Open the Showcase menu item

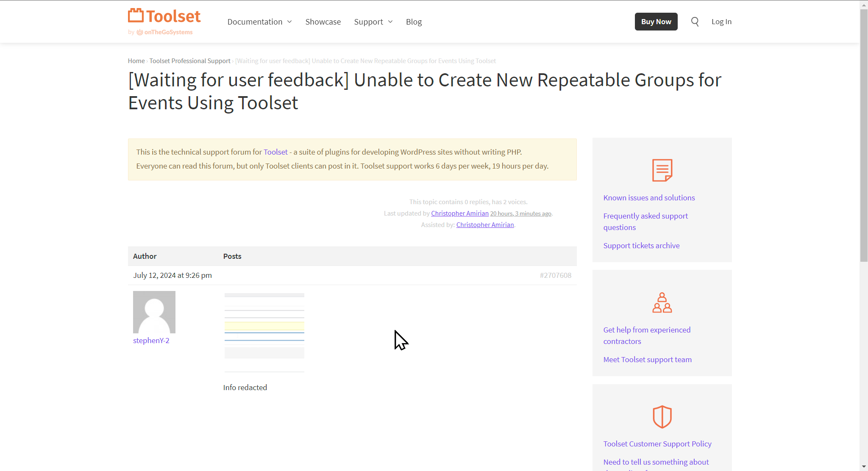pyautogui.click(x=323, y=22)
